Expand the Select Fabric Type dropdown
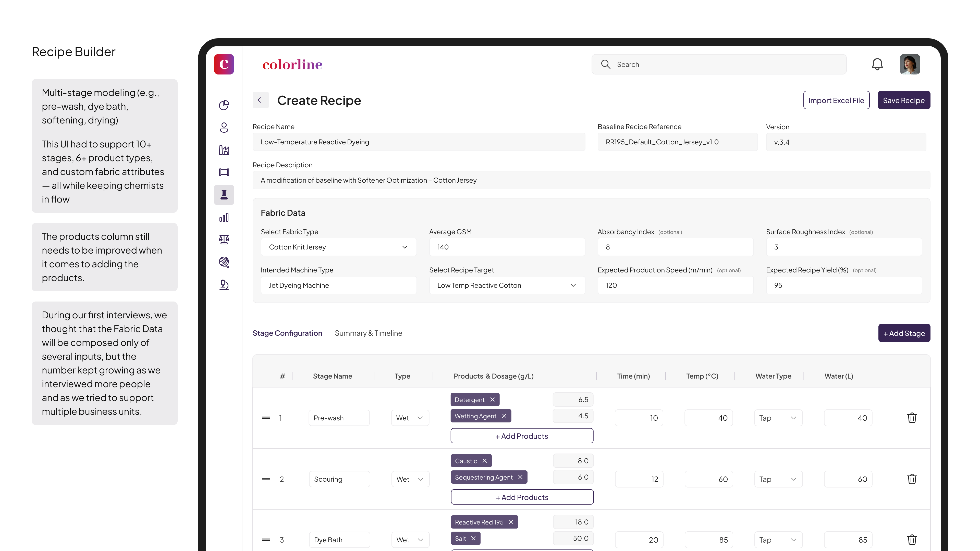The image size is (980, 551). click(339, 247)
